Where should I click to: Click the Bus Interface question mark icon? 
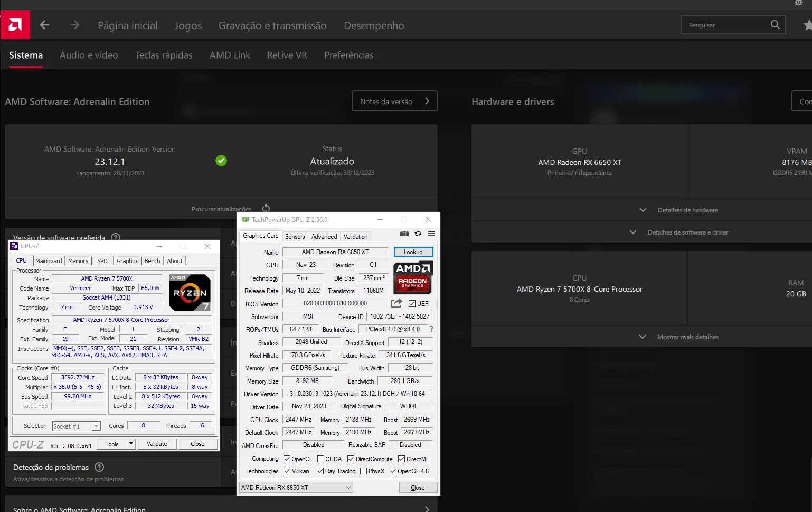pyautogui.click(x=431, y=329)
